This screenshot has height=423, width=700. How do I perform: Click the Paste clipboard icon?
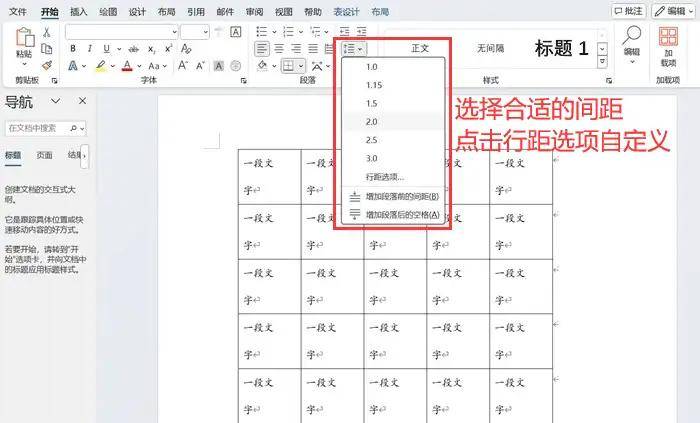pyautogui.click(x=25, y=37)
